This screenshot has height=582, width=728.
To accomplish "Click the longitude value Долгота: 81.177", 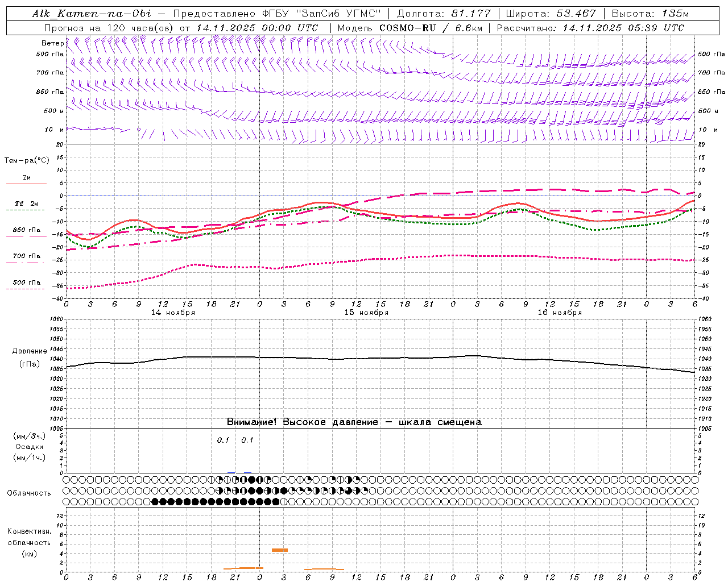I will coord(444,14).
